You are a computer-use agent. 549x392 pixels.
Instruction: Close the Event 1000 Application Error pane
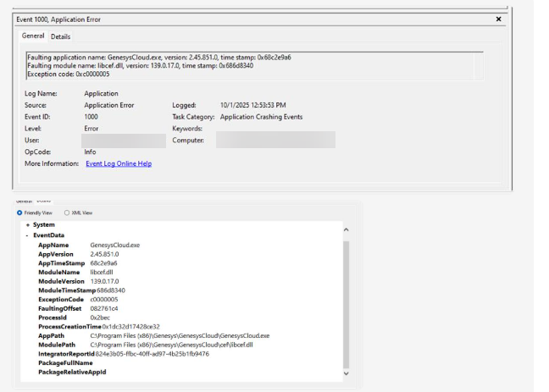(498, 19)
